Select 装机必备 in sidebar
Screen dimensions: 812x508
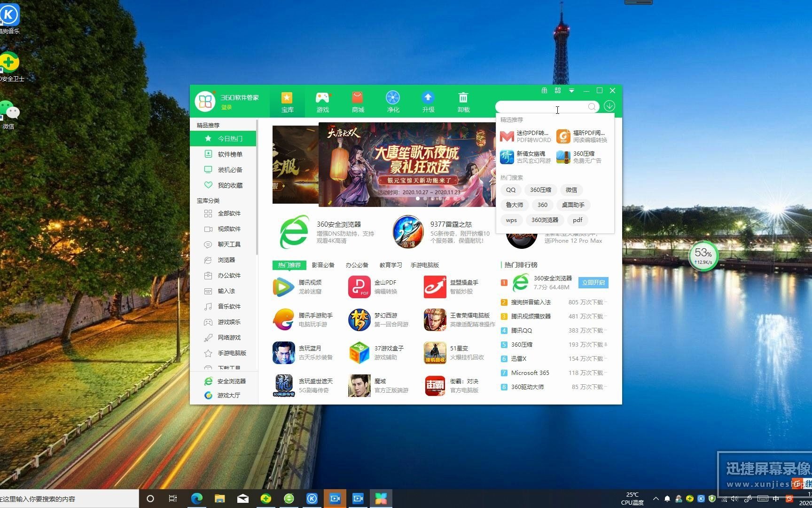[223, 170]
